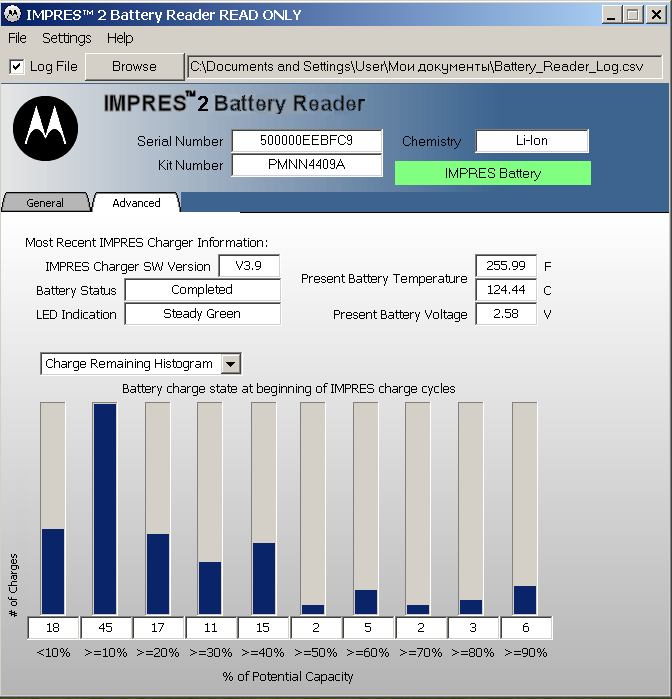This screenshot has height=699, width=672.
Task: Click the count box showing 17
Action: click(x=158, y=628)
